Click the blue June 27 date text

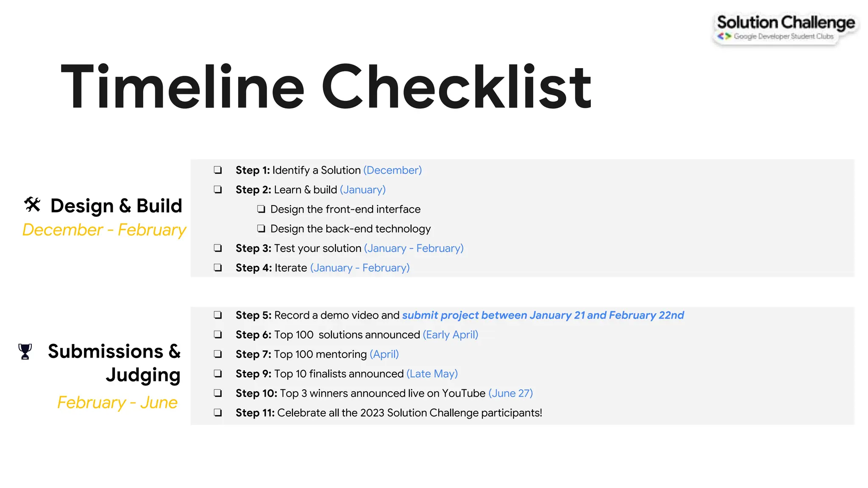click(510, 393)
